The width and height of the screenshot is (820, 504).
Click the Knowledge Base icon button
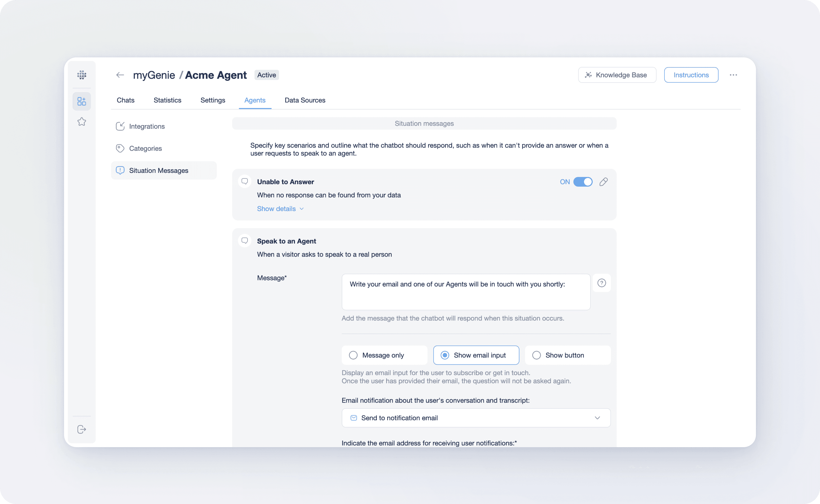click(x=588, y=75)
